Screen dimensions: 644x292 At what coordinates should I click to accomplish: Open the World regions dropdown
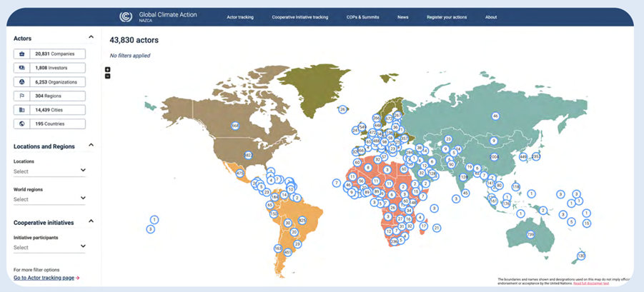coord(49,199)
